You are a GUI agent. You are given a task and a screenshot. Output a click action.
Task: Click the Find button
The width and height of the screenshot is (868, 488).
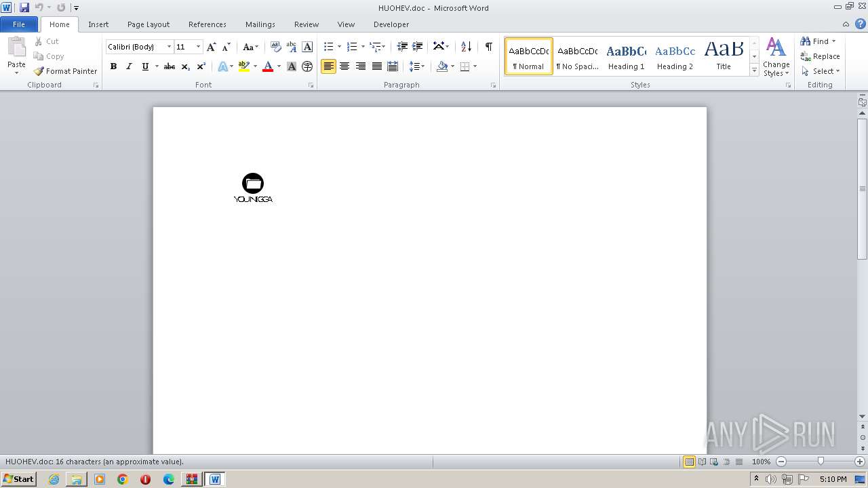tap(818, 41)
